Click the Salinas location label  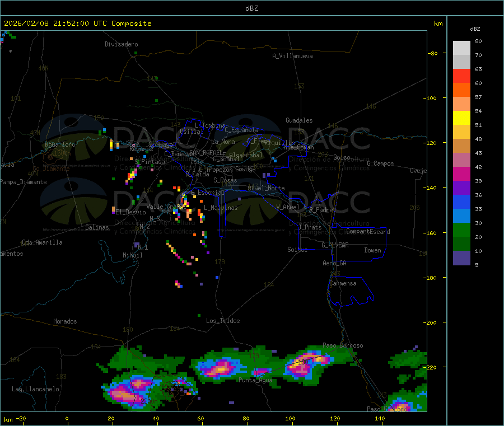97,227
